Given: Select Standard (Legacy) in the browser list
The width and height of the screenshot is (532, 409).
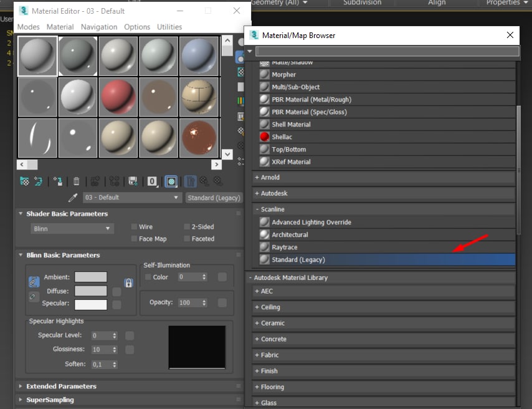Looking at the screenshot, I should (387, 259).
